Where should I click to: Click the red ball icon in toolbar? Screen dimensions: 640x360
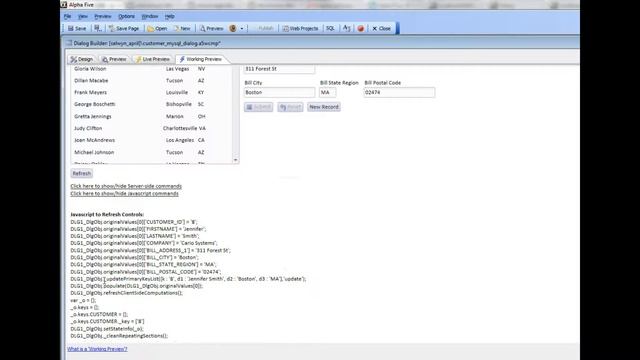pyautogui.click(x=361, y=29)
